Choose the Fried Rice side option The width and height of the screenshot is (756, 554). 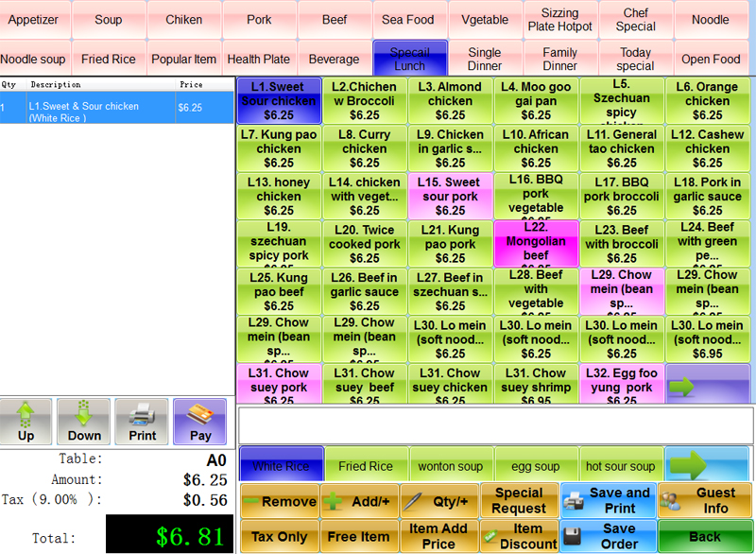click(x=366, y=466)
